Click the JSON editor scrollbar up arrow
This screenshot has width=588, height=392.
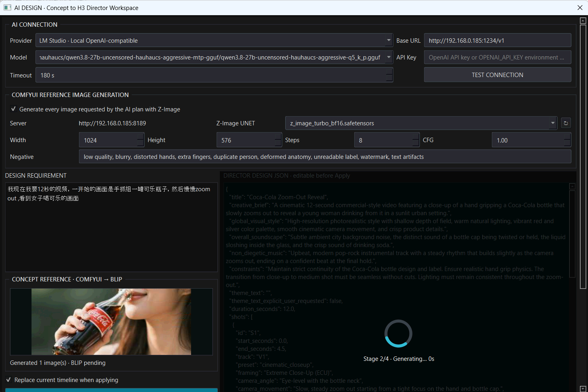572,186
